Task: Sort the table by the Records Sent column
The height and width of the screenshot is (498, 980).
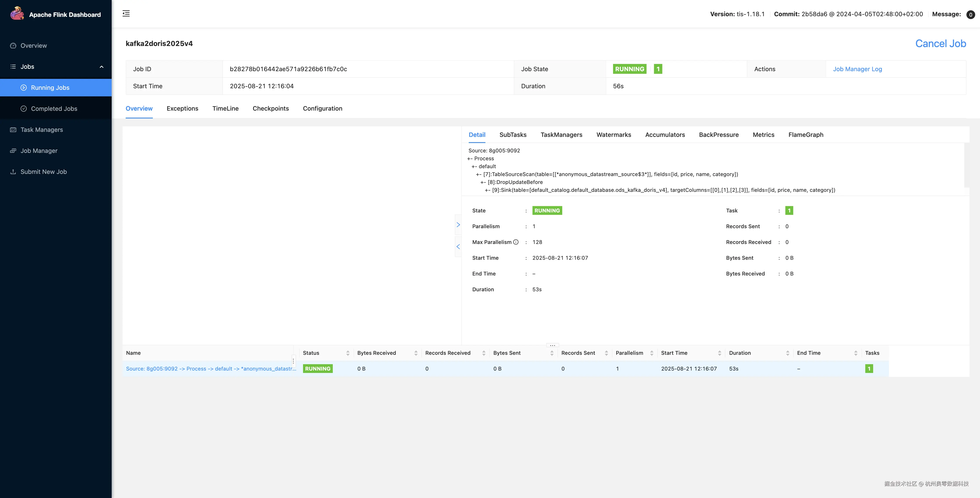Action: (x=606, y=353)
